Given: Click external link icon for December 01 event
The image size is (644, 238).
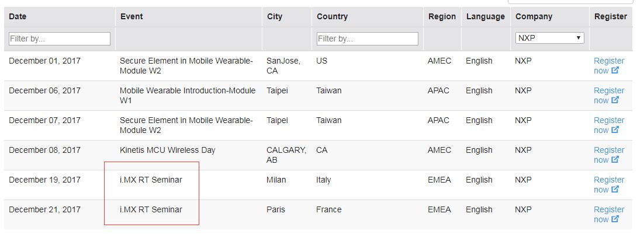Looking at the screenshot, I should tap(615, 71).
